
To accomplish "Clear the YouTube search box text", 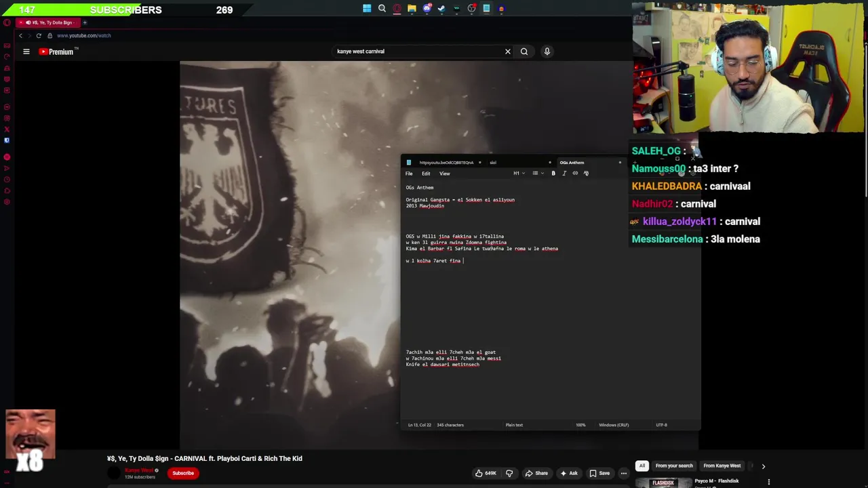I will [x=507, y=52].
